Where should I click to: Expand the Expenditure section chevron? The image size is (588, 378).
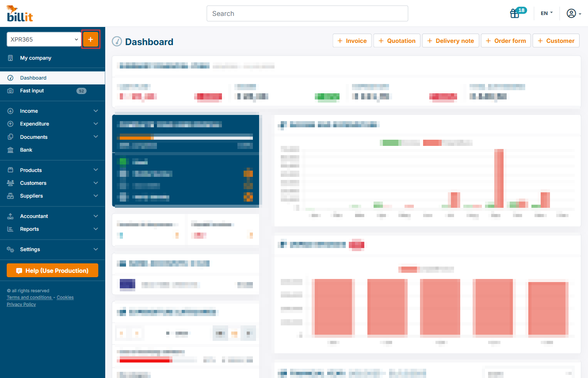coord(96,124)
